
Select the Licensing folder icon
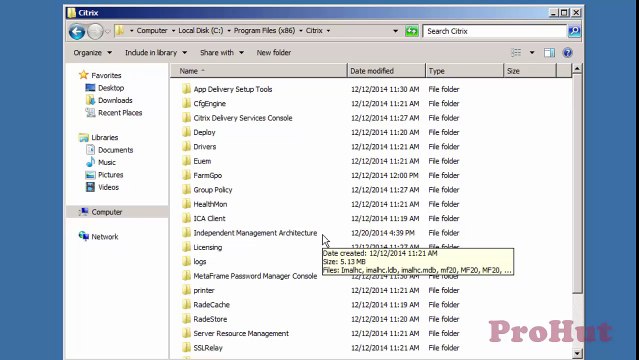click(186, 247)
